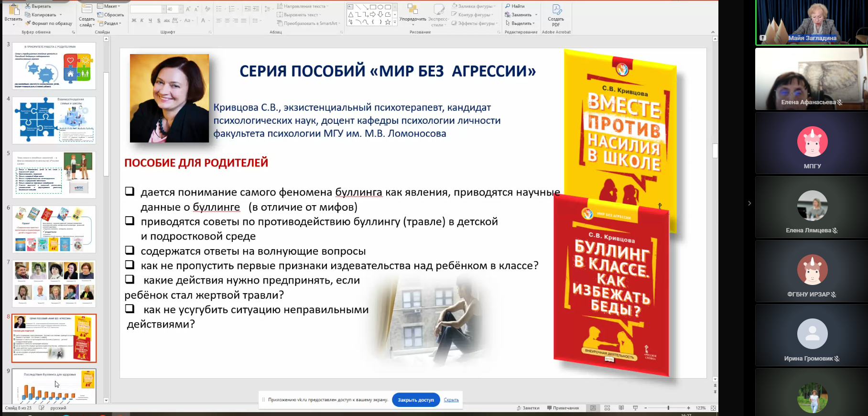Center text in paragraph group
Image resolution: width=868 pixels, height=416 pixels.
227,21
